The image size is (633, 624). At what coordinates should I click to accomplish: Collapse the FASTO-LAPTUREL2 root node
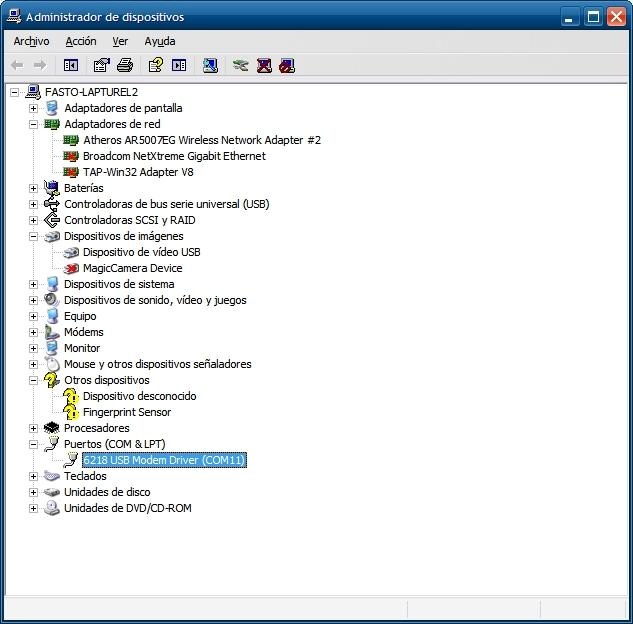[x=14, y=92]
